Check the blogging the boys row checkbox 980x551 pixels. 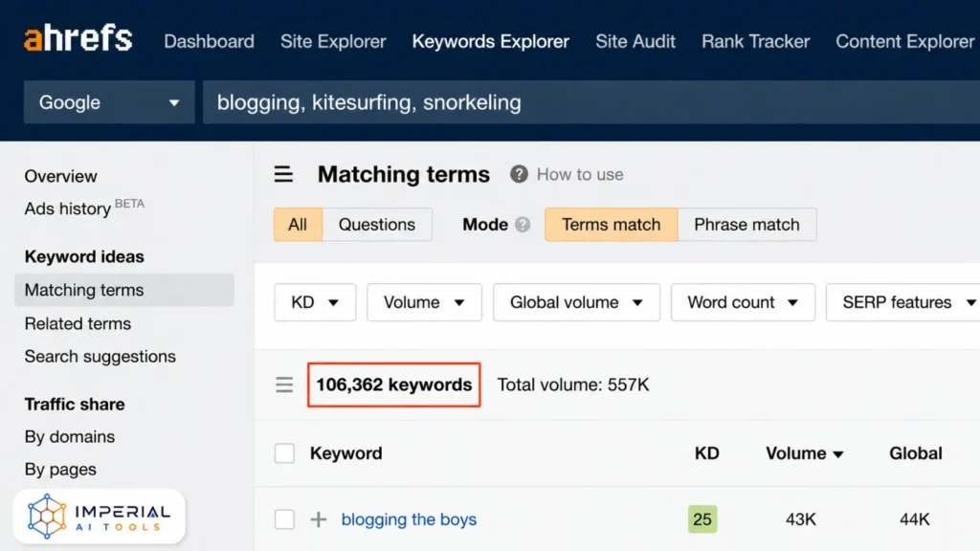tap(284, 519)
